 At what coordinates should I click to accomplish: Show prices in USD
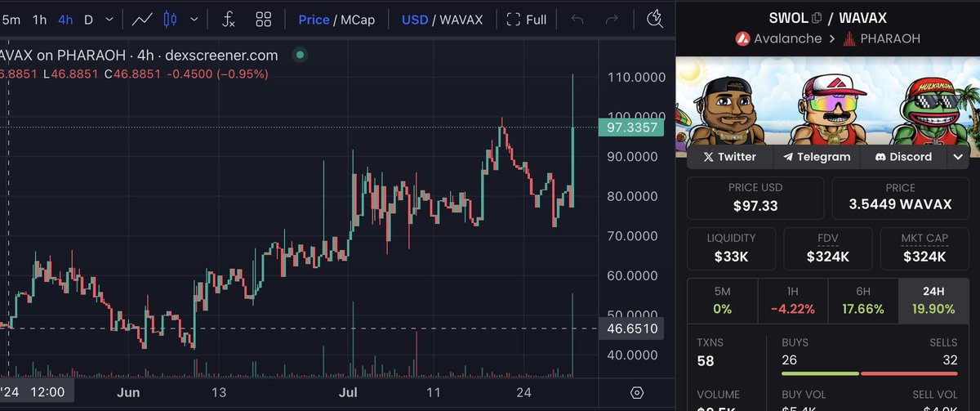tap(415, 20)
